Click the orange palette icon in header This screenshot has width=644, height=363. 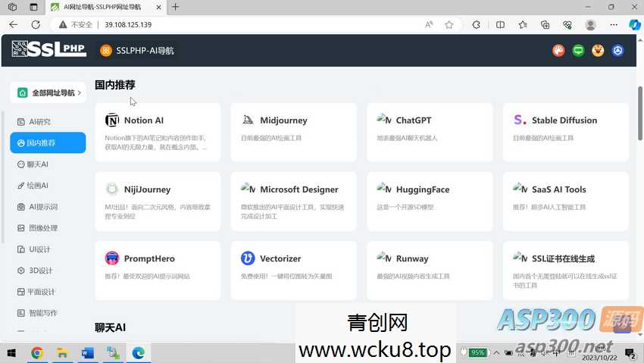coord(558,51)
